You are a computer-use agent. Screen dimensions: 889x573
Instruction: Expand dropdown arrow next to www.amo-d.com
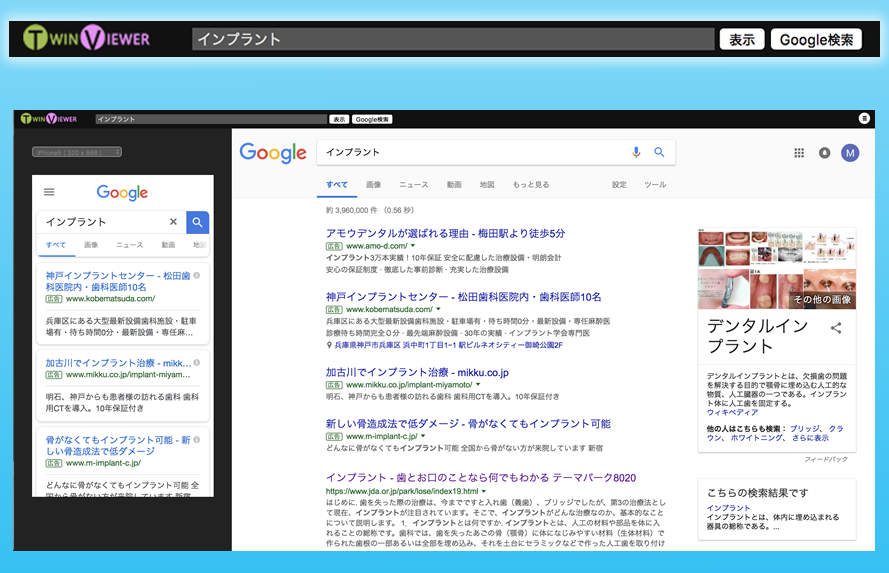tap(413, 246)
